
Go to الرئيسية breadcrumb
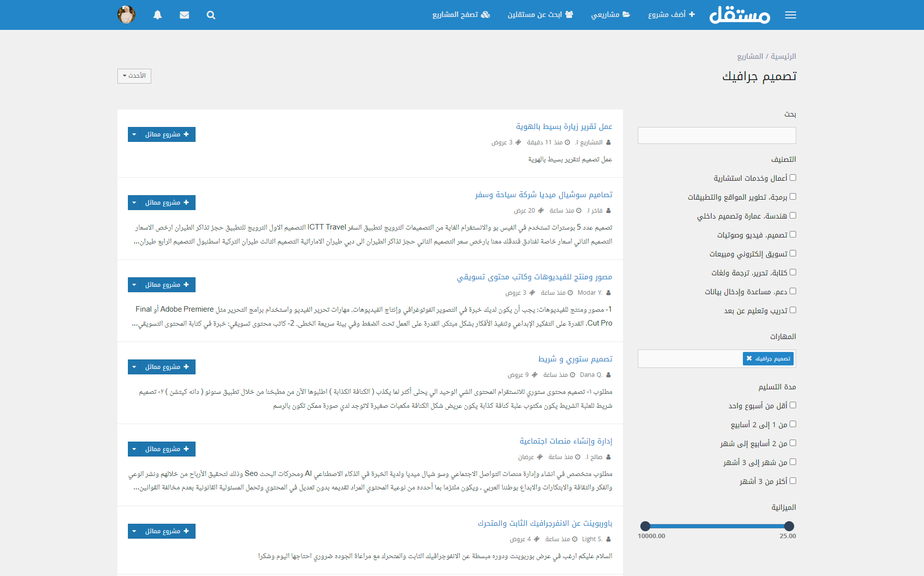click(783, 56)
